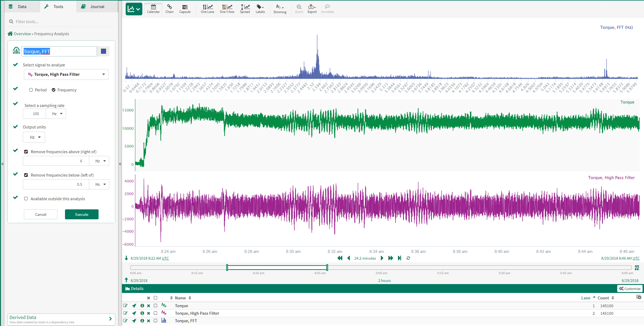Select the Period radio button
The image size is (644, 326).
(31, 90)
